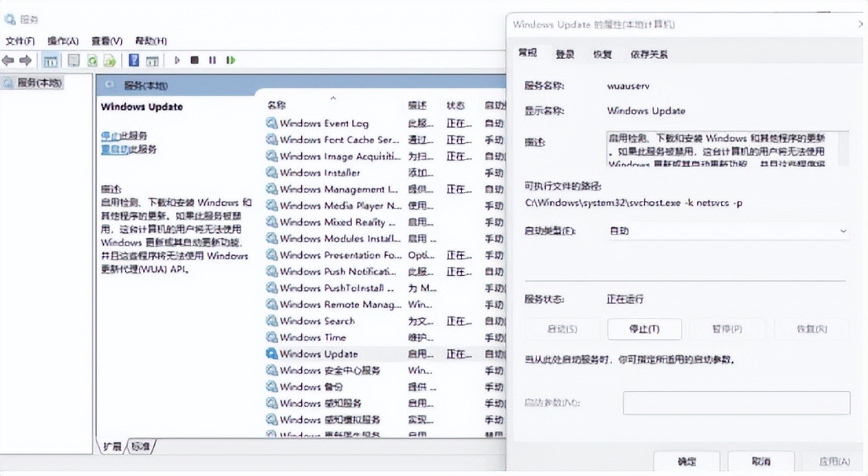The height and width of the screenshot is (476, 868).
Task: Click the gear icon beside Windows Font Cache Service
Action: [x=272, y=140]
